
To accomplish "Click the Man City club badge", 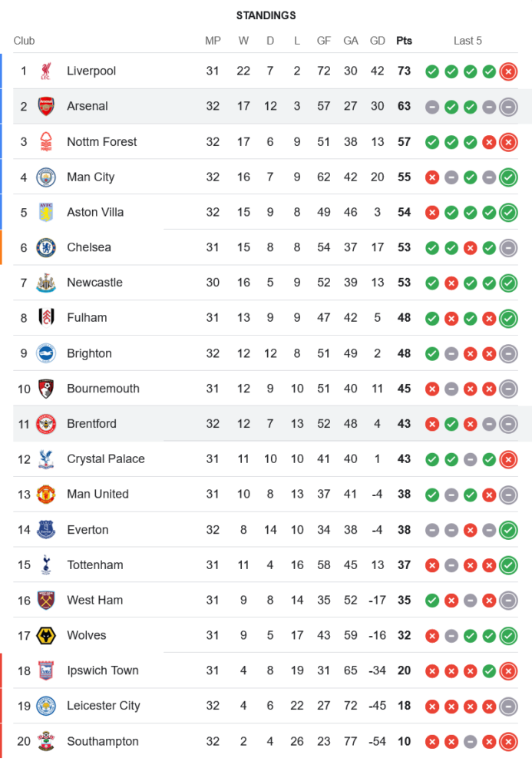I will 46,177.
